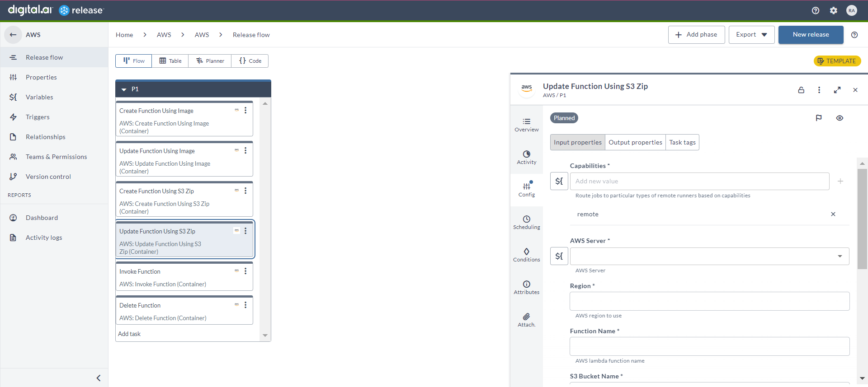Viewport: 868px width, 387px height.
Task: Switch Capabilities field to variable mode
Action: [559, 181]
